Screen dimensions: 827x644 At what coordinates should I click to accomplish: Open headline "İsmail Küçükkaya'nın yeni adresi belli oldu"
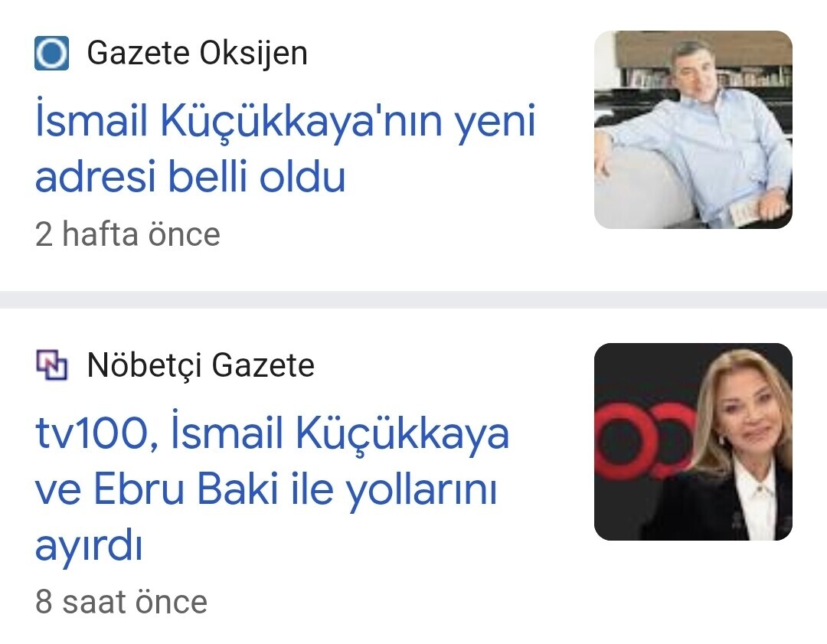point(285,149)
